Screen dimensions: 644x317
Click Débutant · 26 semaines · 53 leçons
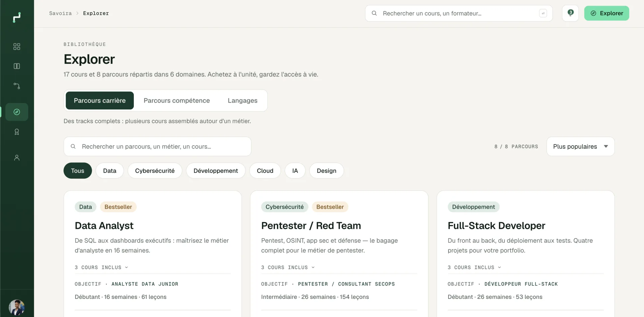pyautogui.click(x=495, y=297)
